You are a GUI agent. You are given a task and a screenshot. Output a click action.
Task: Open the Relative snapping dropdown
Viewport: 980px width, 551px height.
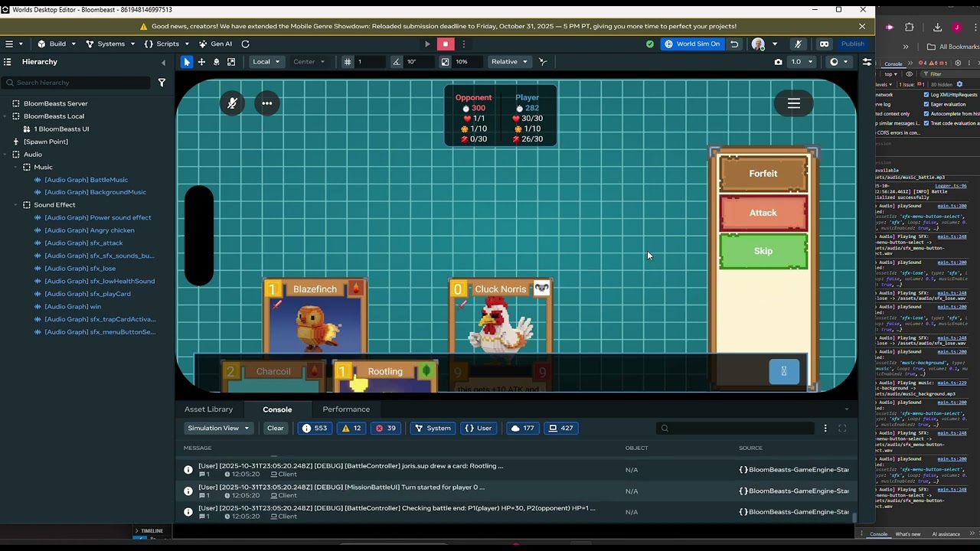click(x=509, y=62)
